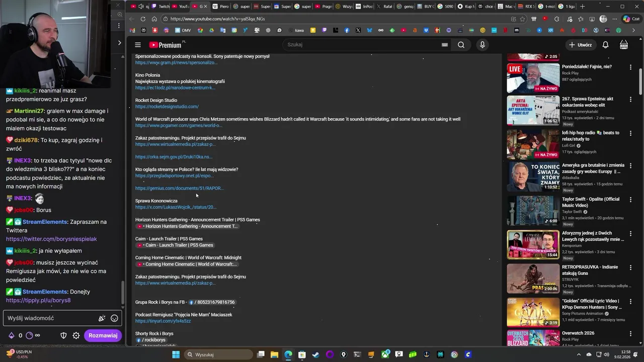Open the gemius.com documents link
This screenshot has height=362, width=644.
tap(179, 189)
